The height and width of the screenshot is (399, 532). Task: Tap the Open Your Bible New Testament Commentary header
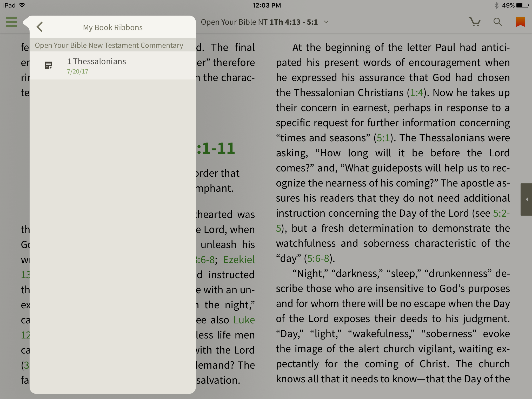pyautogui.click(x=112, y=45)
